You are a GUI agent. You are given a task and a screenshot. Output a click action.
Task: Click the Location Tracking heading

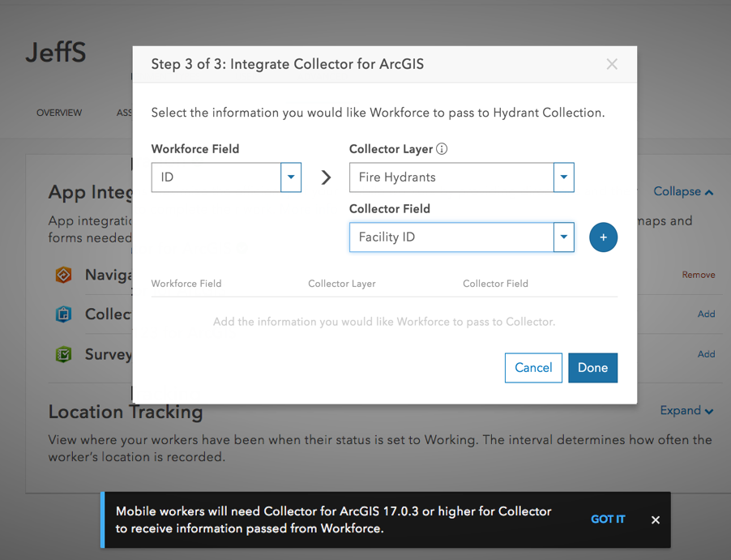pos(126,413)
